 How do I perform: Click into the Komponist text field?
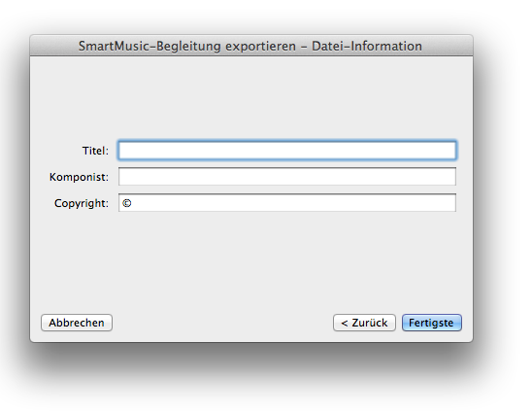[287, 176]
